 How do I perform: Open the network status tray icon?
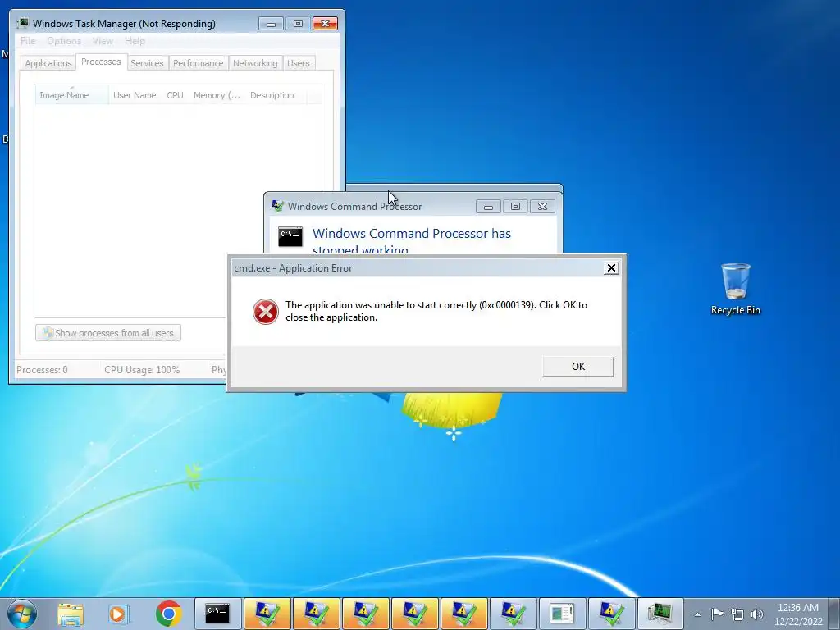point(737,614)
